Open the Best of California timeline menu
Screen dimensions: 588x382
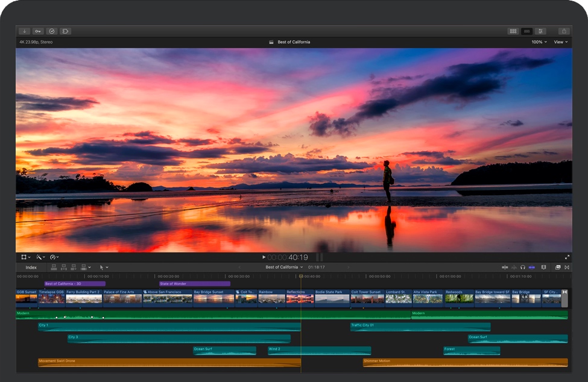coord(284,267)
